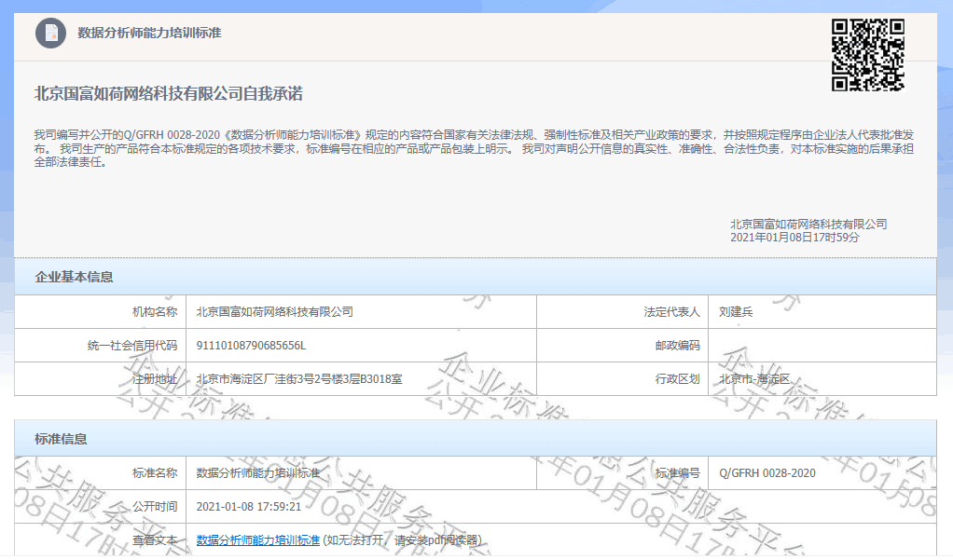The width and height of the screenshot is (953, 560).
Task: Click the 统一社会信用代码 label cell
Action: pos(101,346)
